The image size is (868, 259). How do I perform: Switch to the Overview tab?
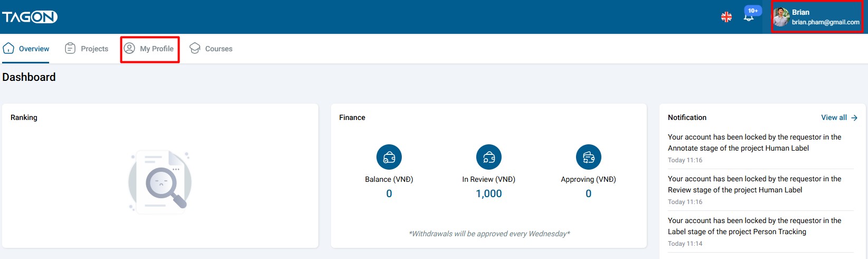pos(26,49)
